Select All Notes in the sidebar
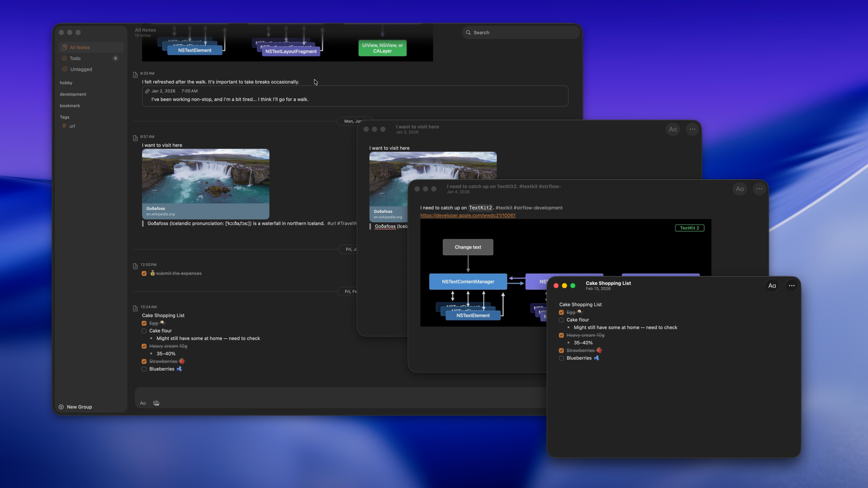 pyautogui.click(x=79, y=47)
